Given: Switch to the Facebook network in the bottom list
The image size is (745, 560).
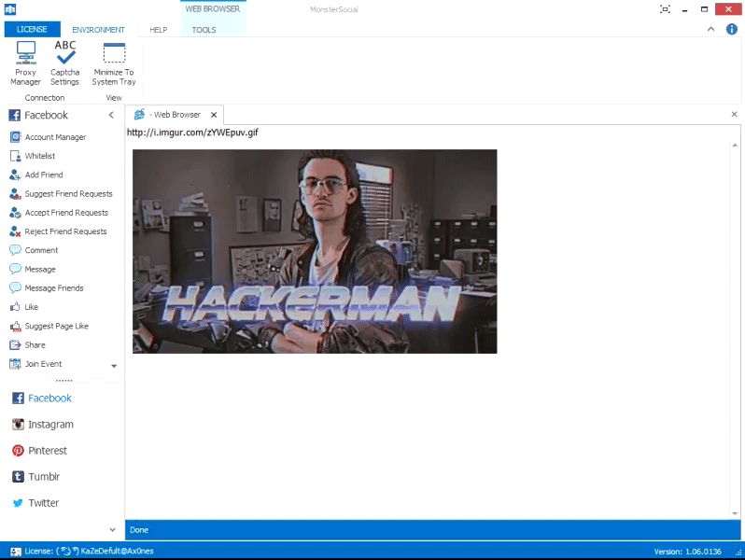Looking at the screenshot, I should [42, 398].
